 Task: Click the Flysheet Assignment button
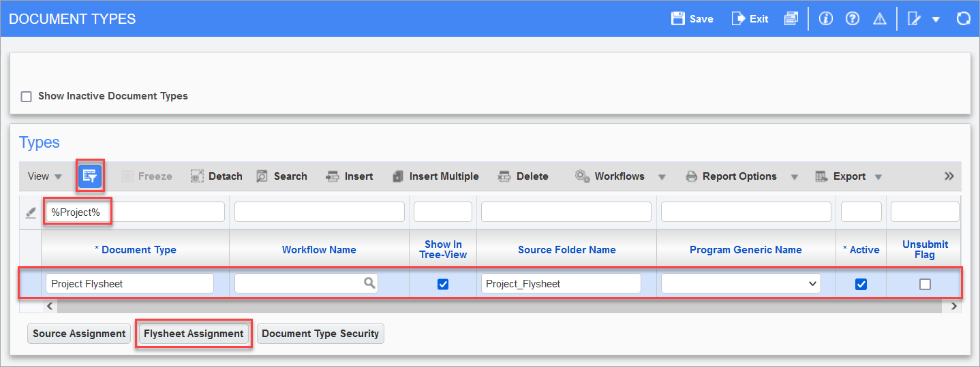[194, 334]
